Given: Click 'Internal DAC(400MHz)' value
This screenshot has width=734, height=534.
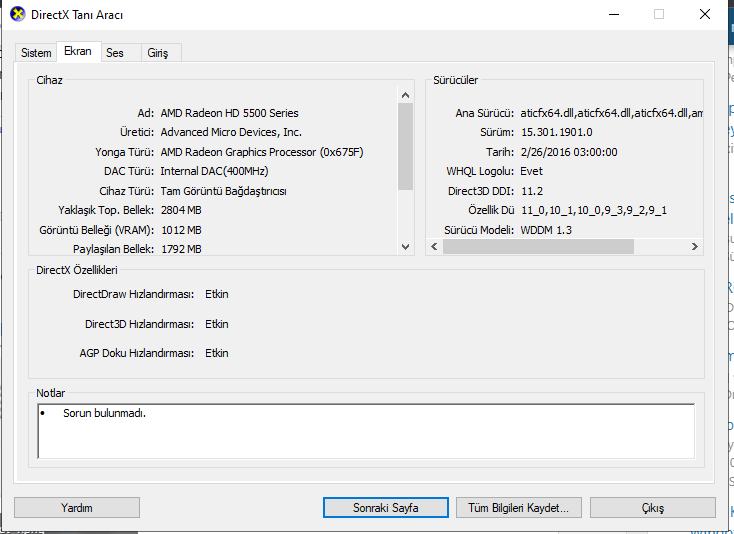Looking at the screenshot, I should [214, 171].
